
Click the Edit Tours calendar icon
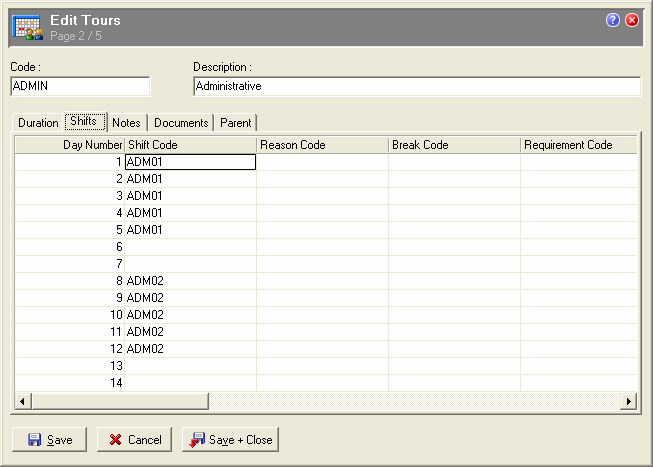25,27
